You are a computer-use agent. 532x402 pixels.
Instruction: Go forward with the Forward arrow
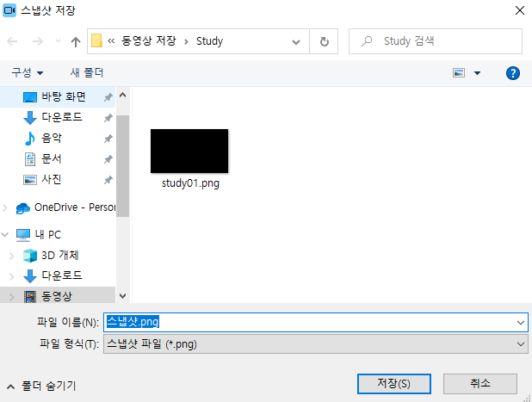tap(38, 41)
